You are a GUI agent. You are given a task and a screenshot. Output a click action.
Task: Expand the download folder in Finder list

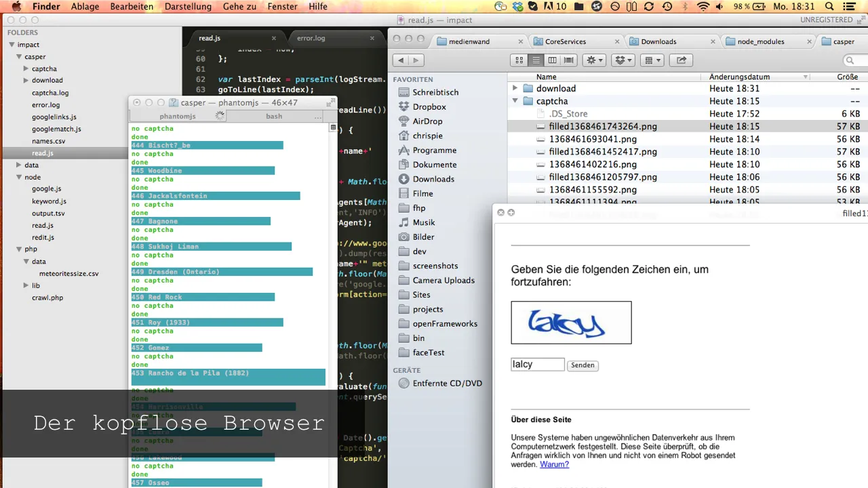[x=515, y=89]
